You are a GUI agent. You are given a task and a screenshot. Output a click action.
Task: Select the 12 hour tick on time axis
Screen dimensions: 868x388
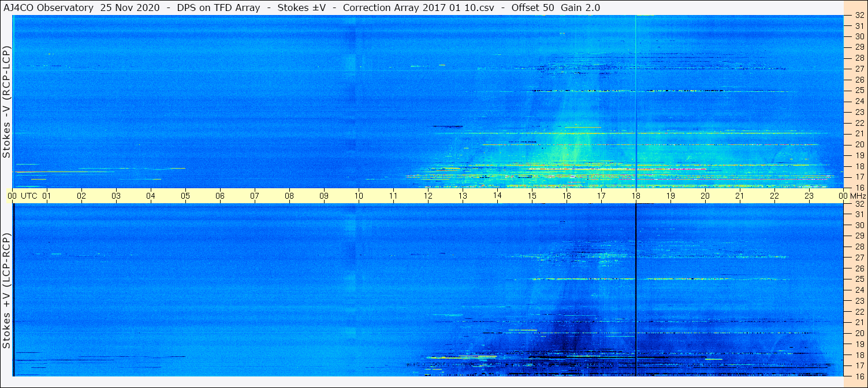[x=428, y=196]
